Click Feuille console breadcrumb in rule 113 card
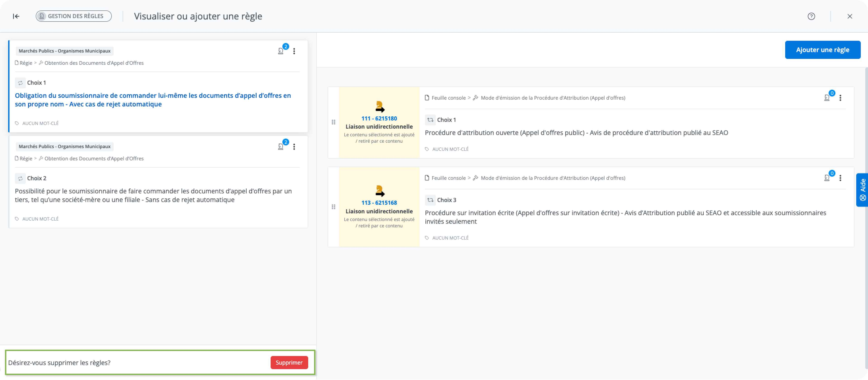The image size is (868, 380). click(x=445, y=178)
